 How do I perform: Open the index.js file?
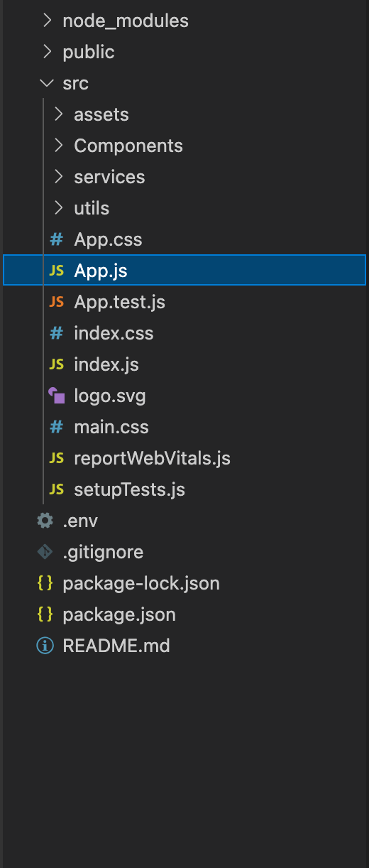106,365
